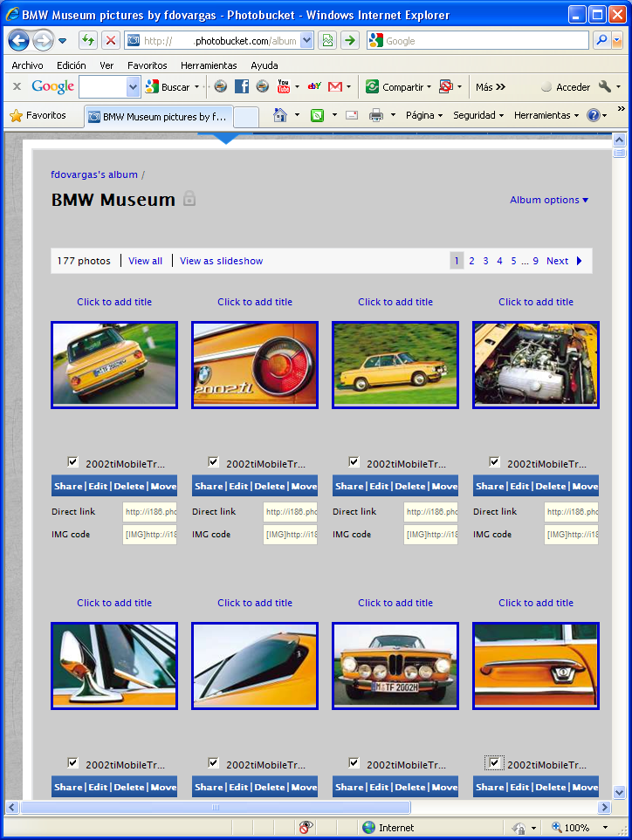
Task: Click the vertical scrollbar down arrow
Action: [619, 792]
